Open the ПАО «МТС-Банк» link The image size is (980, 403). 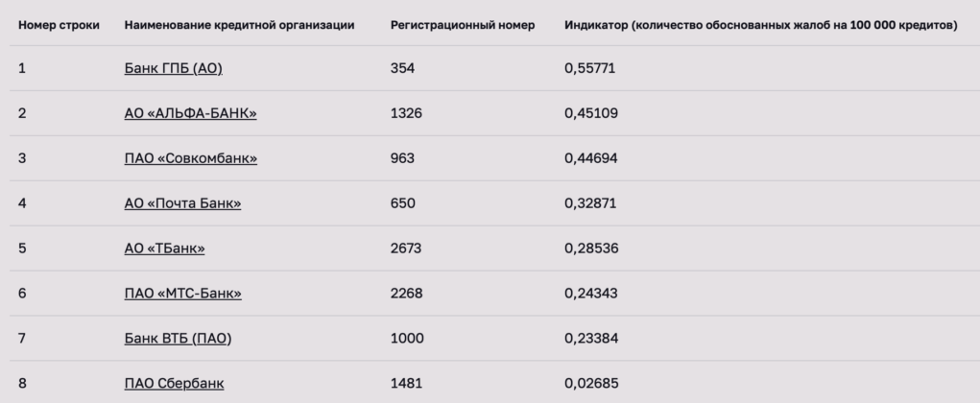point(183,293)
